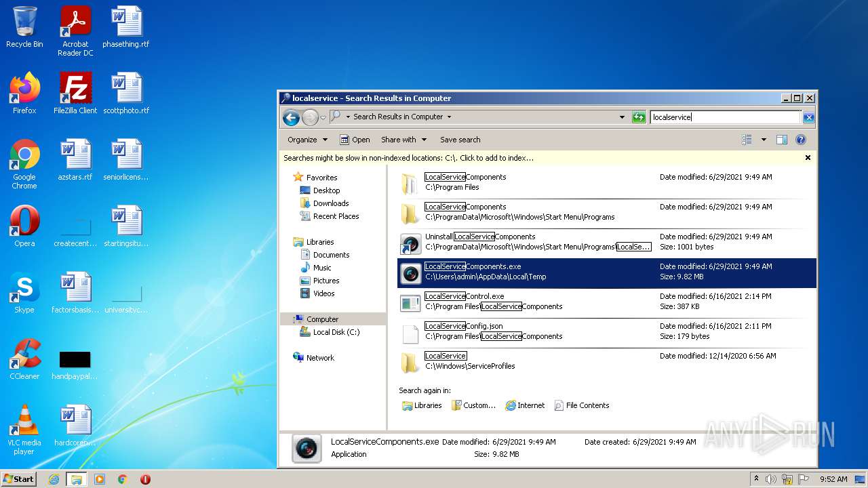This screenshot has width=868, height=488.
Task: Search again on the Internet
Action: click(x=525, y=405)
